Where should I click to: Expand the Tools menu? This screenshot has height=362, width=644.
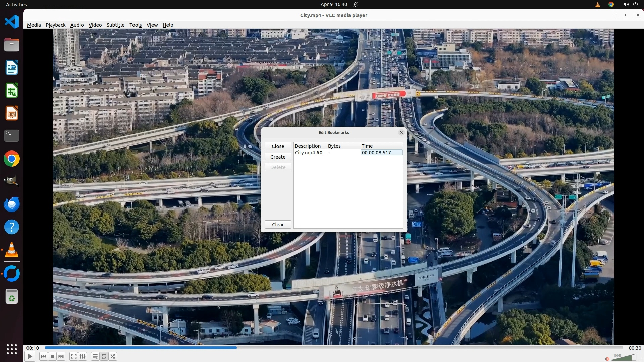(136, 25)
